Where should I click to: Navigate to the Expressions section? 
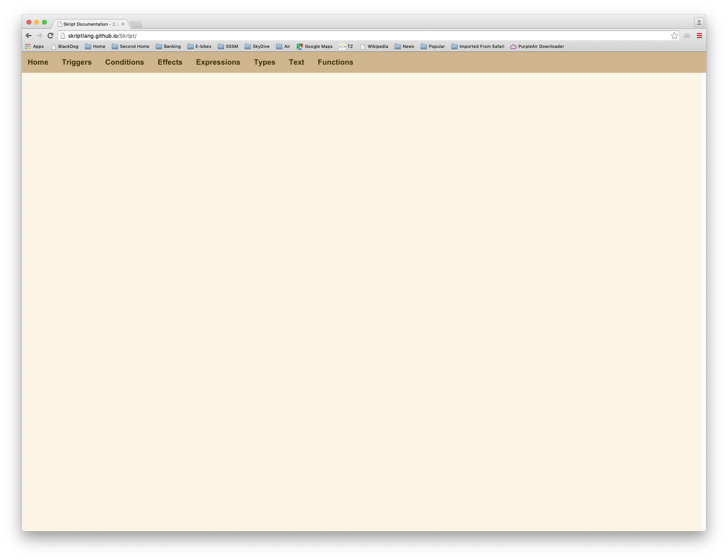click(218, 62)
